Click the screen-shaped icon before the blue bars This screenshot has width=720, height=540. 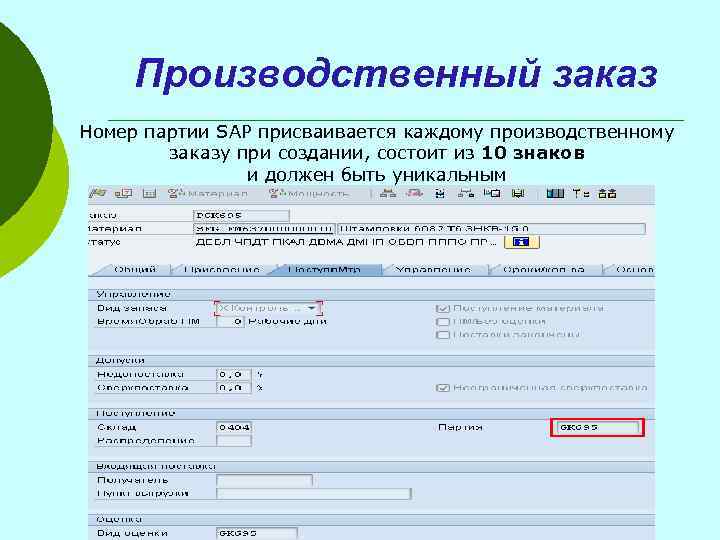tap(518, 193)
